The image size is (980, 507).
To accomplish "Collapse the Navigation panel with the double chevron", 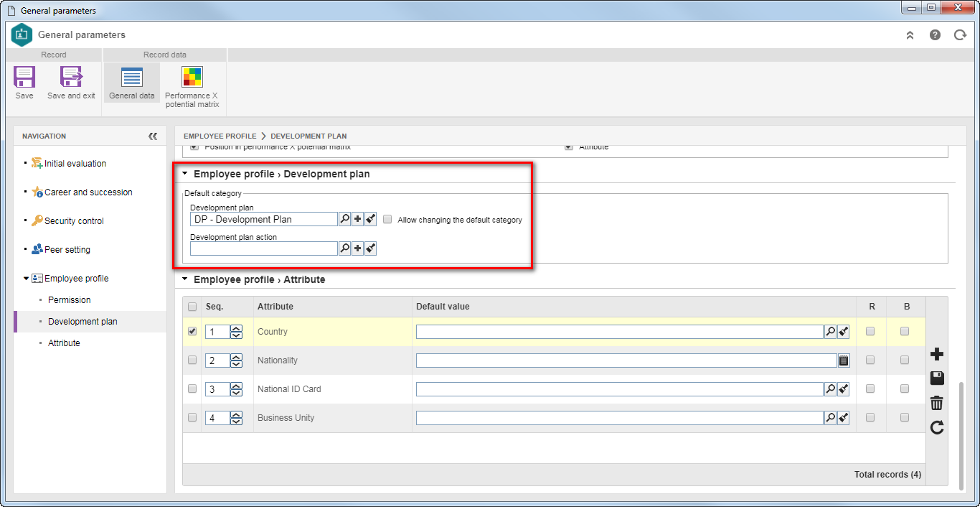I will pos(153,136).
